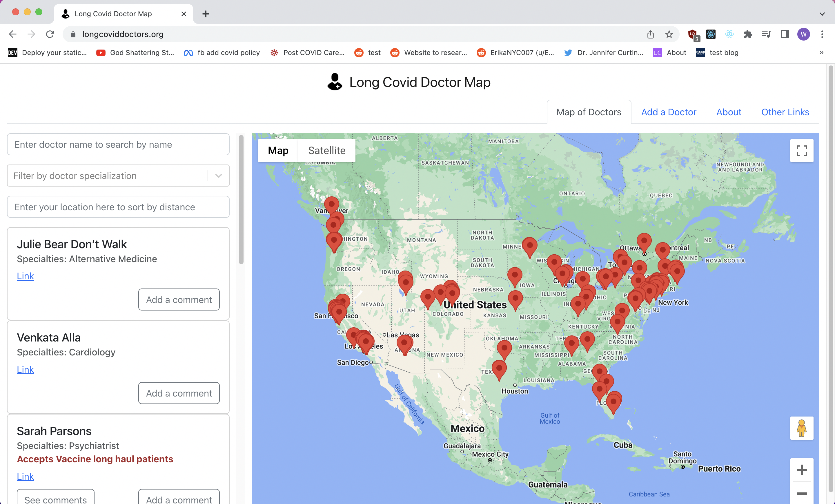Viewport: 835px width, 504px height.
Task: Open the fb add covid policy bookmark
Action: pyautogui.click(x=222, y=52)
